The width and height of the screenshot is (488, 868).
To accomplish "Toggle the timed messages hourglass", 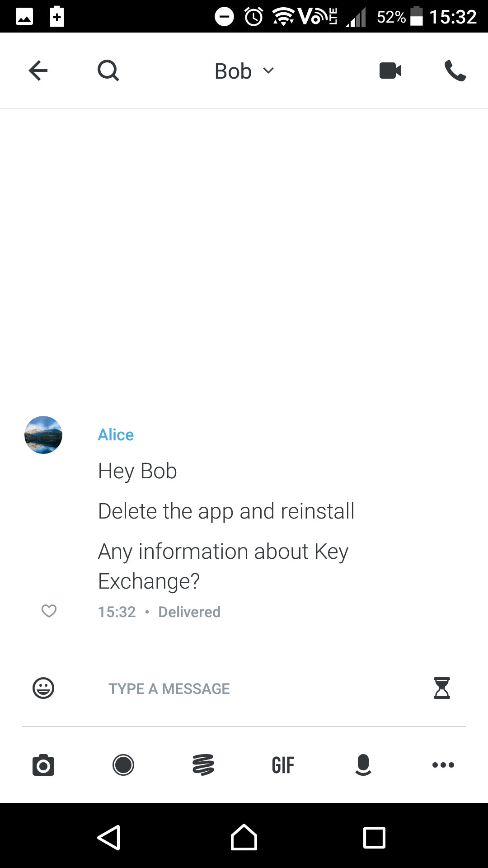I will (x=441, y=688).
